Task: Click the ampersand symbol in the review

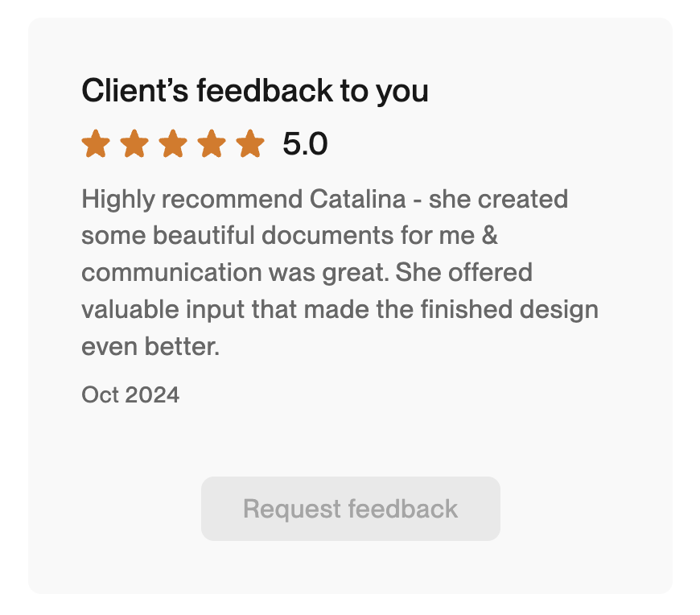Action: click(499, 236)
